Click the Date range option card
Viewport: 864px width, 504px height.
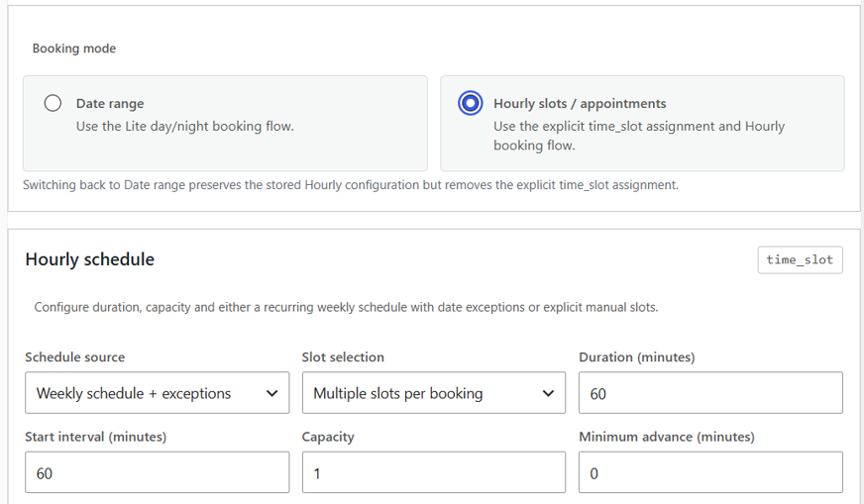(225, 124)
